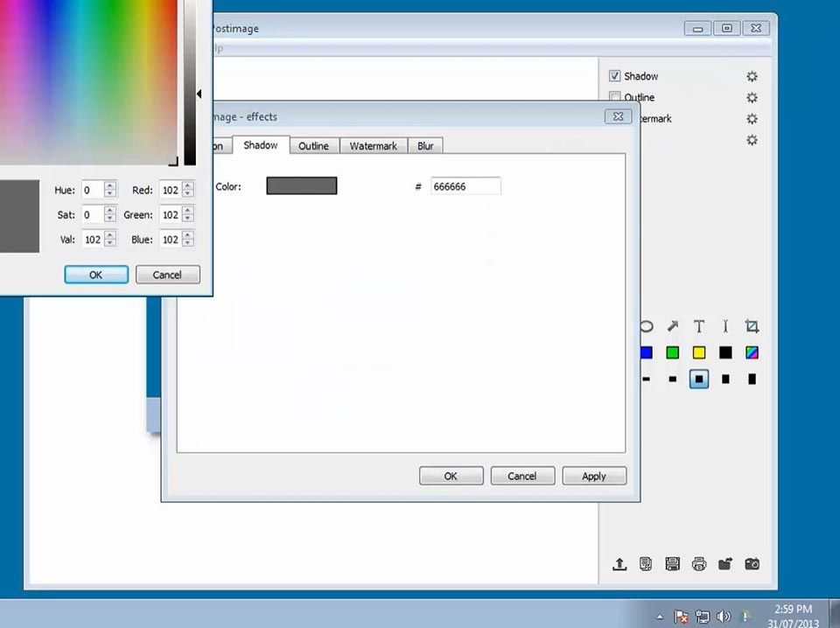This screenshot has height=628, width=840.
Task: Toggle the Outline checkbox
Action: pyautogui.click(x=614, y=96)
